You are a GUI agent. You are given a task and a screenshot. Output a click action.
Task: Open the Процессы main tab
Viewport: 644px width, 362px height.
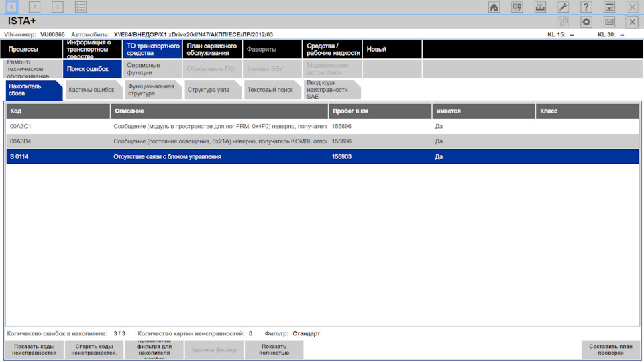tap(32, 49)
